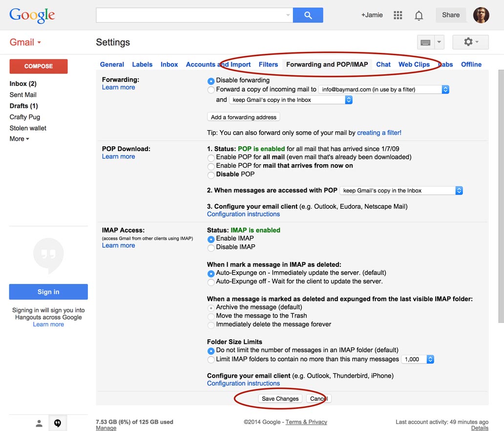Open the Google apps grid
The height and width of the screenshot is (431, 504).
click(398, 15)
